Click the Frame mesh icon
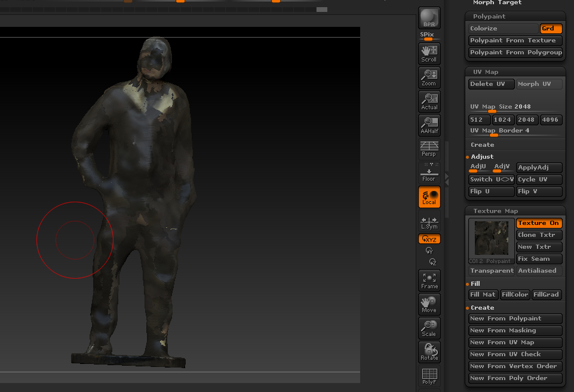Viewport: 574px width, 392px height. point(429,280)
